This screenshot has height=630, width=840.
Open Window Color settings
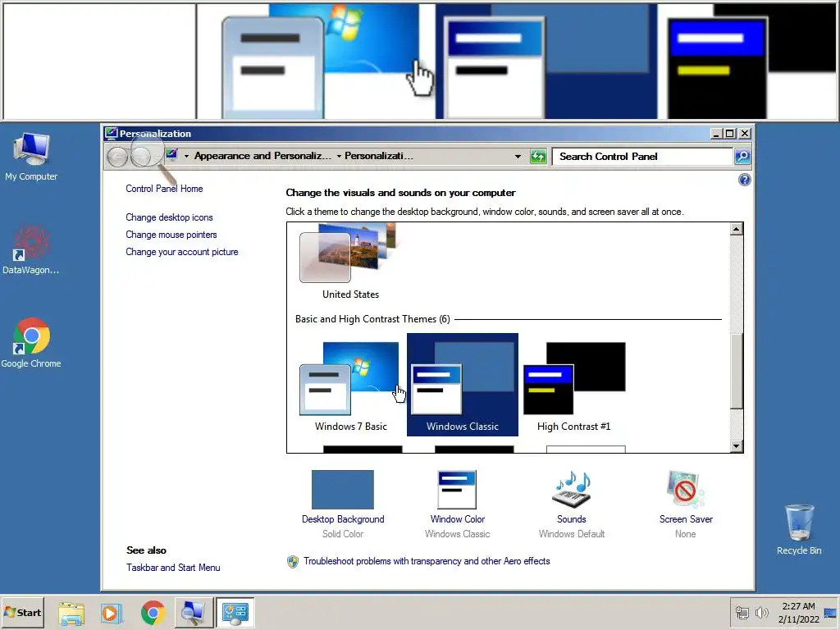[x=457, y=504]
